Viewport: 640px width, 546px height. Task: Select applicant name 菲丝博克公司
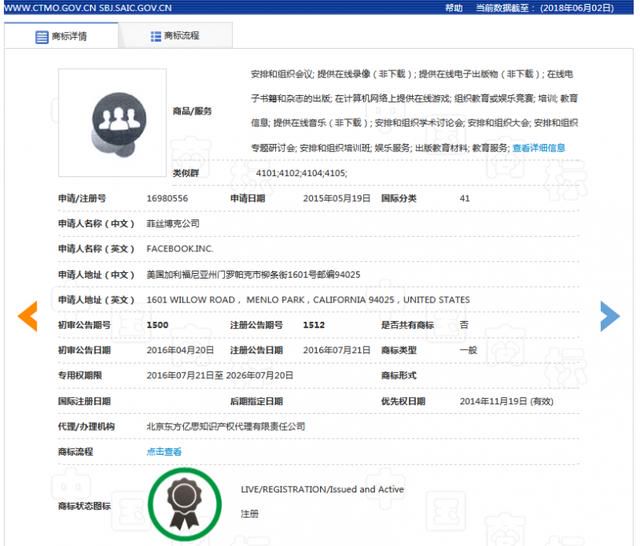click(173, 224)
